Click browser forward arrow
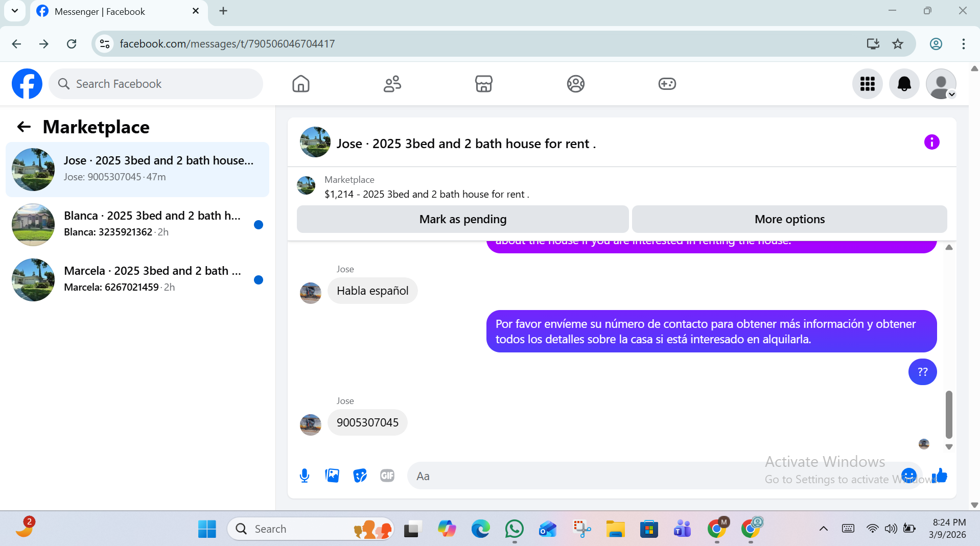Image resolution: width=980 pixels, height=546 pixels. coord(44,44)
